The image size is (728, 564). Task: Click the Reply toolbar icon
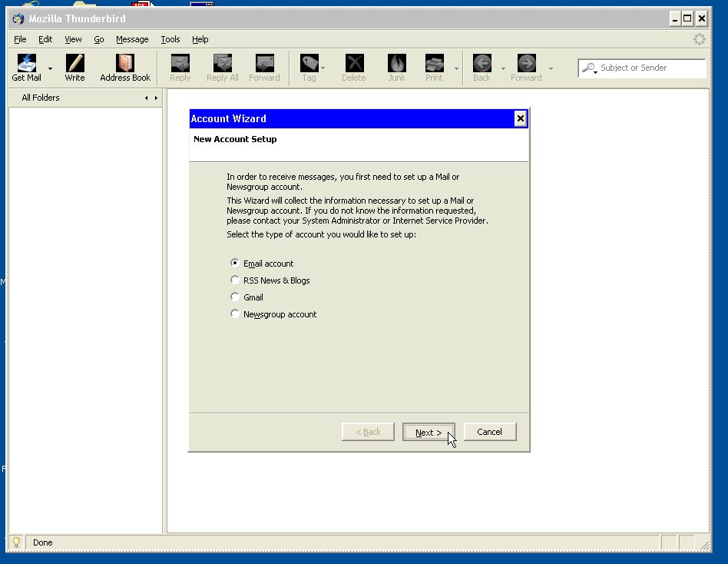[x=180, y=67]
